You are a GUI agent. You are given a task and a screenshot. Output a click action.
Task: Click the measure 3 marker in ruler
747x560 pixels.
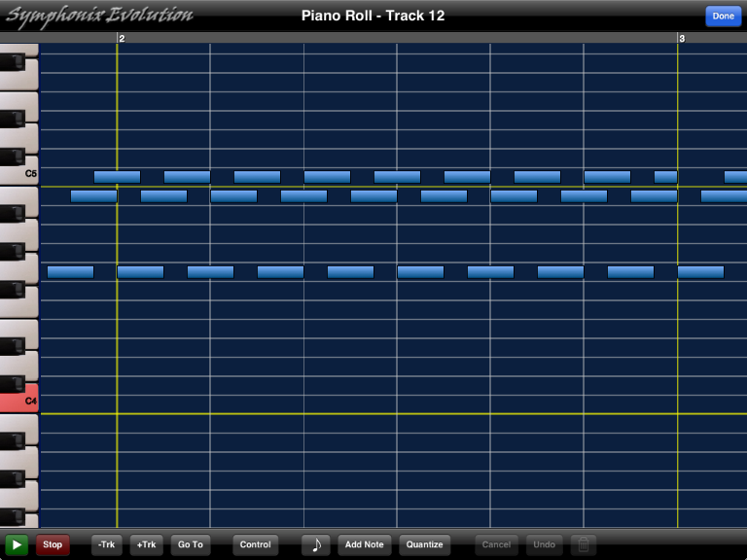tap(682, 38)
